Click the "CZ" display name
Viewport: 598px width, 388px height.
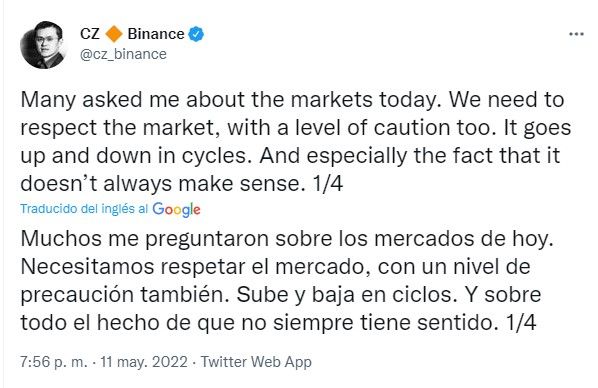pyautogui.click(x=90, y=34)
